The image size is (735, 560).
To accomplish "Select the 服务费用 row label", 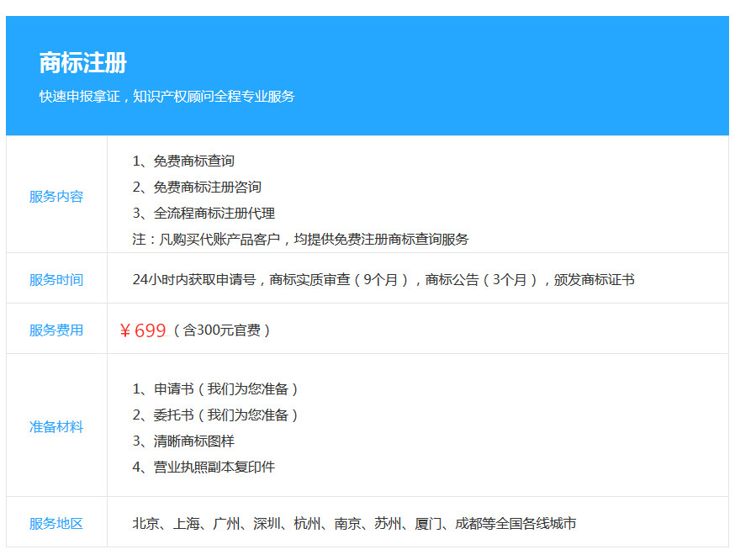I will point(56,330).
